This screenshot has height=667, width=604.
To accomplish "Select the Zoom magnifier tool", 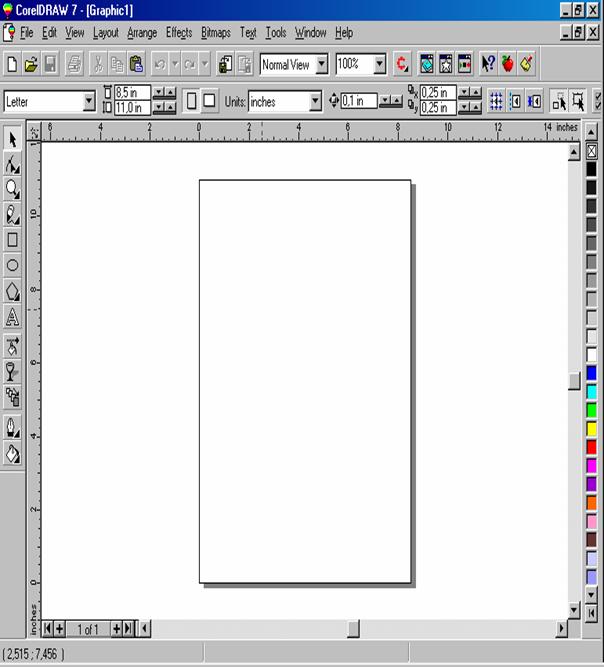I will (x=13, y=189).
